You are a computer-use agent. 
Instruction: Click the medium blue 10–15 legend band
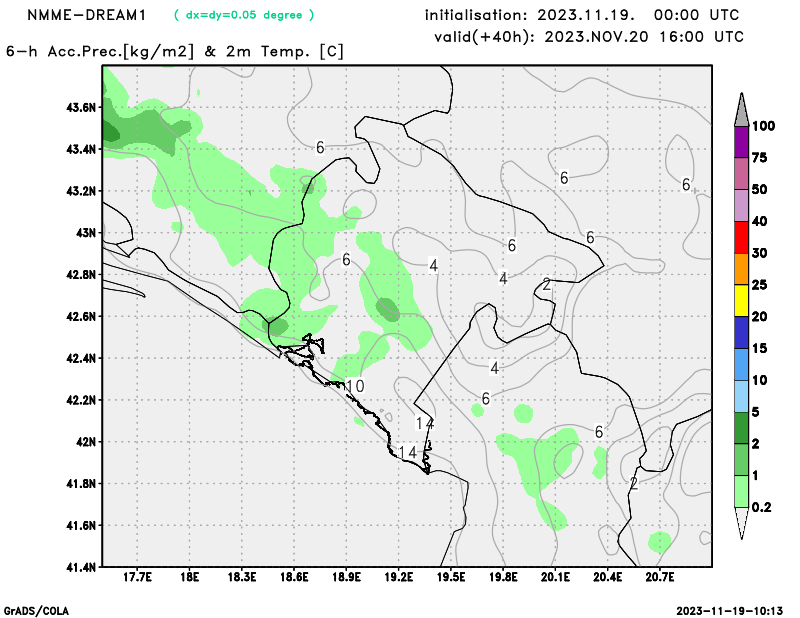tap(741, 364)
